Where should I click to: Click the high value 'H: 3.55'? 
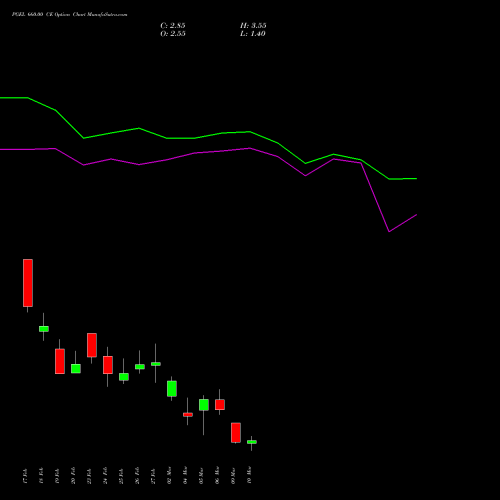(253, 26)
